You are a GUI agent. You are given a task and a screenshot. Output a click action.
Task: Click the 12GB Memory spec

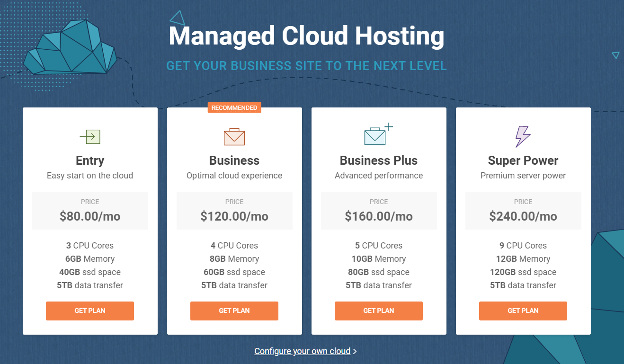523,259
